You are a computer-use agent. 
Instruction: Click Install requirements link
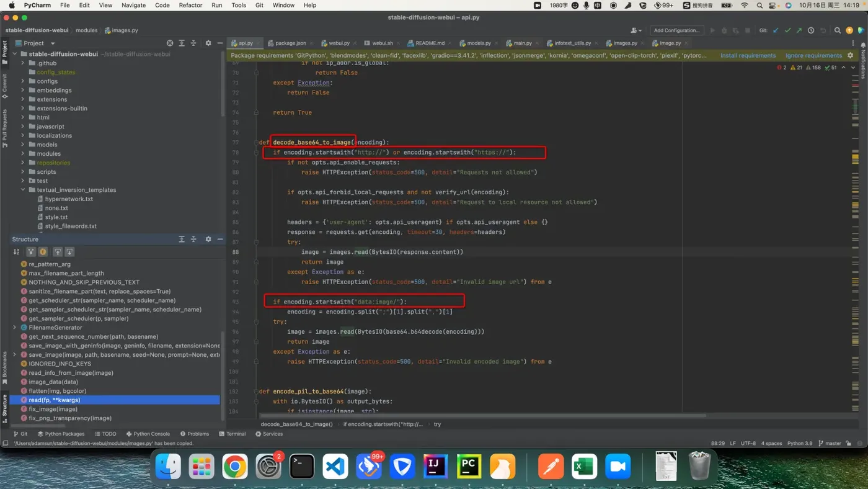(x=748, y=55)
